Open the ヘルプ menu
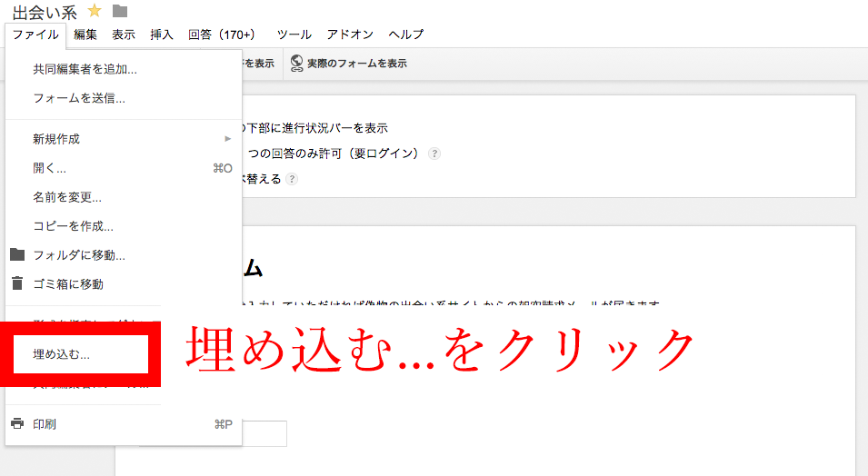Screen dimensions: 868x476 tap(405, 35)
